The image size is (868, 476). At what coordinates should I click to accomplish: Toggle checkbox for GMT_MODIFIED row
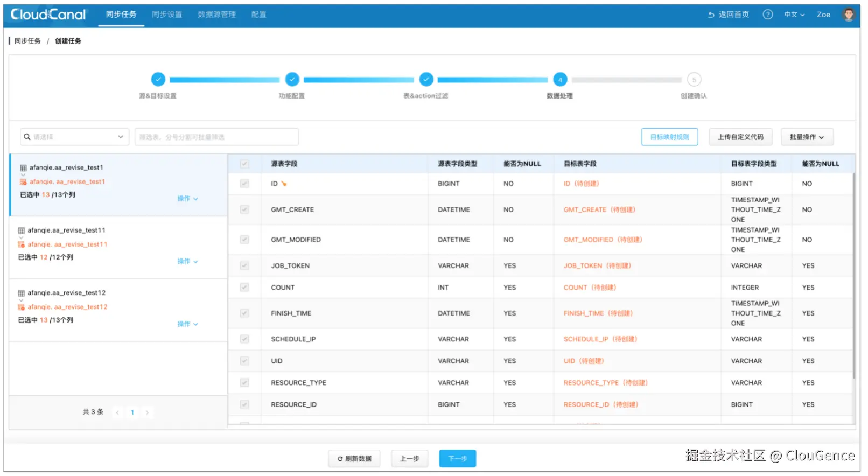pos(244,240)
